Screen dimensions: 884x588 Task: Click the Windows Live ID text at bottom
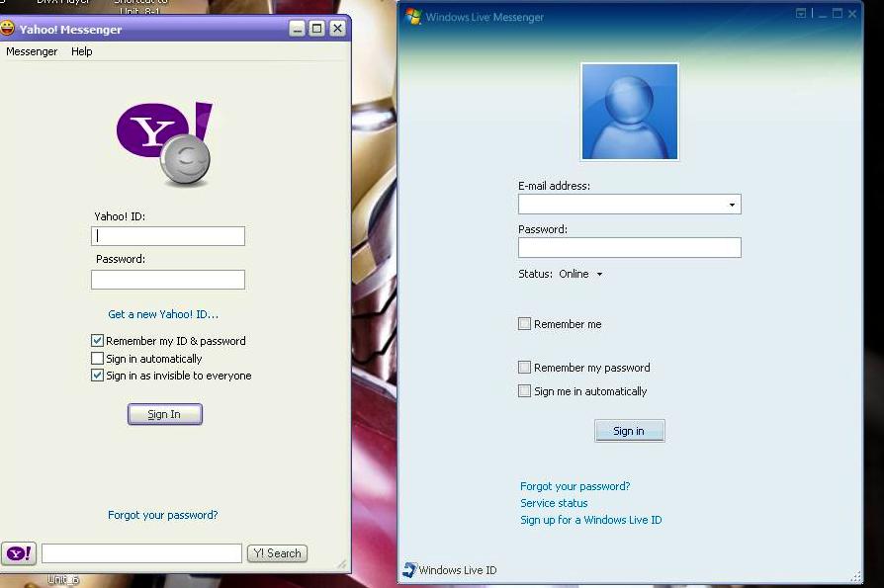point(457,570)
